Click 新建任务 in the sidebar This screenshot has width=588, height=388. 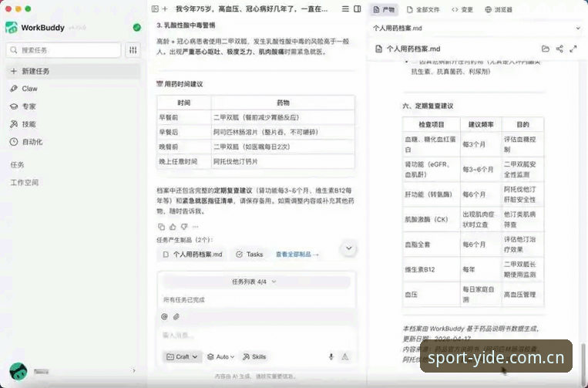tap(73, 71)
